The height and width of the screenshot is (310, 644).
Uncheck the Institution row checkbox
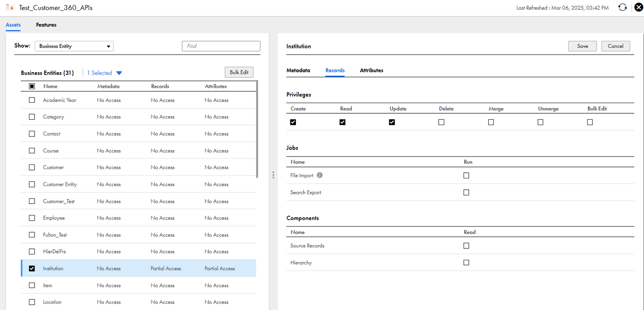[32, 268]
